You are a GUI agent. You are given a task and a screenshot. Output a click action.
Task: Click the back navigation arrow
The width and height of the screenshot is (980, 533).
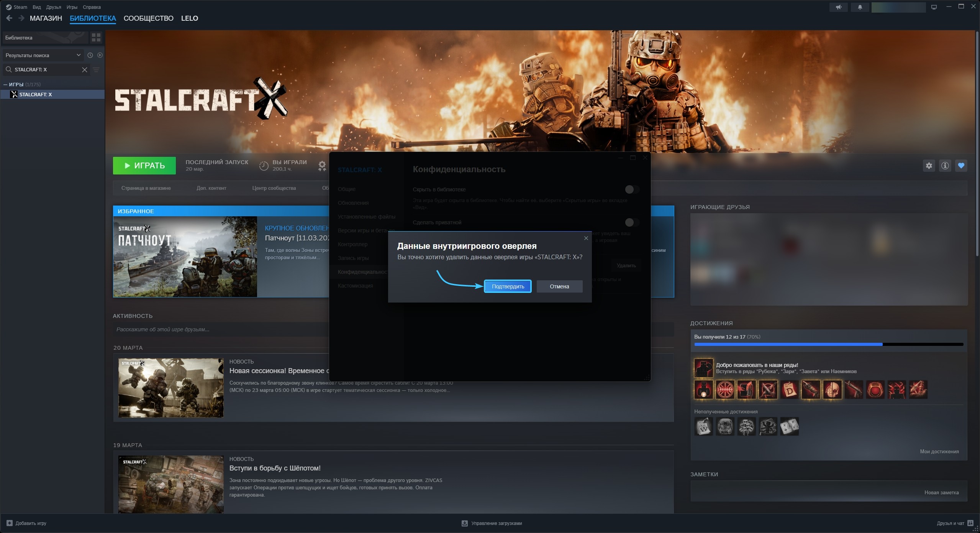coord(9,18)
